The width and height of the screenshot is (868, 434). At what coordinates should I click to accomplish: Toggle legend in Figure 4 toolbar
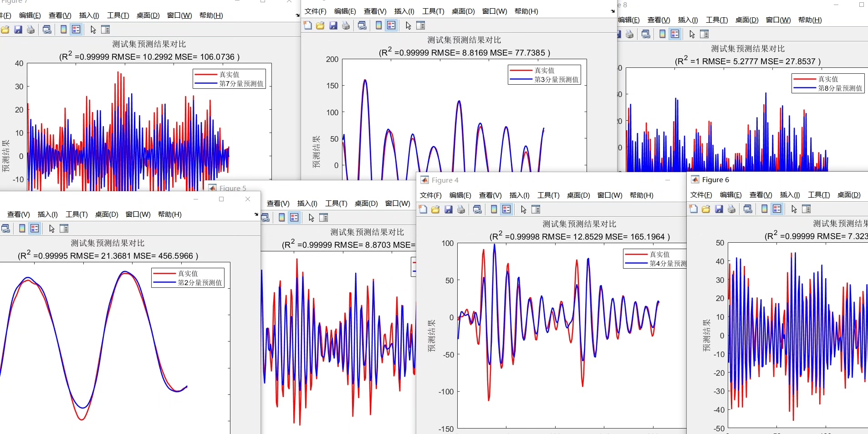point(506,209)
